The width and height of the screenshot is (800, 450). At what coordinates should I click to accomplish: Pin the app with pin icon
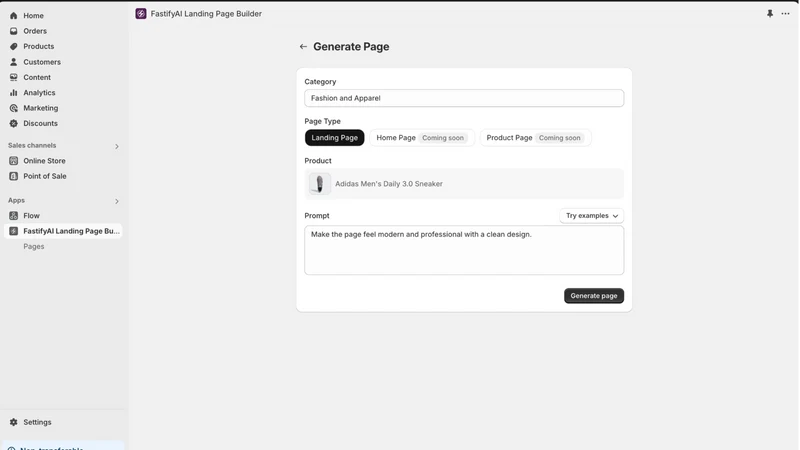[770, 14]
